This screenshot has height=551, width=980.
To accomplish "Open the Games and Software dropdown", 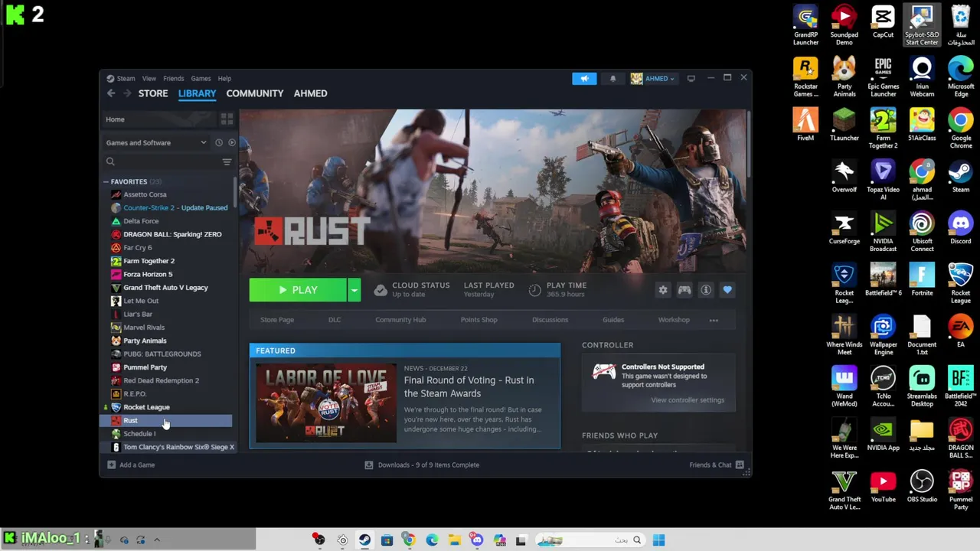I will [x=156, y=142].
